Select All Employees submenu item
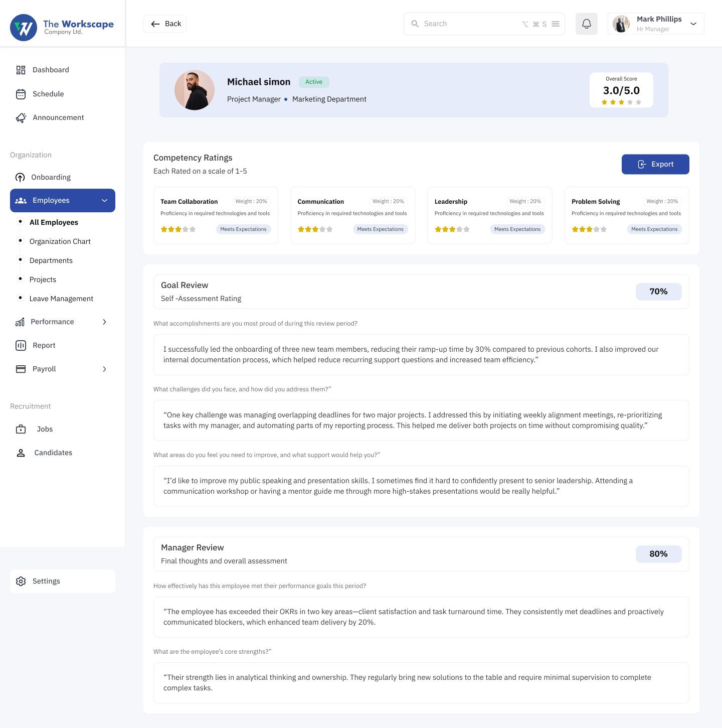Screen dimensions: 722x728 point(54,222)
